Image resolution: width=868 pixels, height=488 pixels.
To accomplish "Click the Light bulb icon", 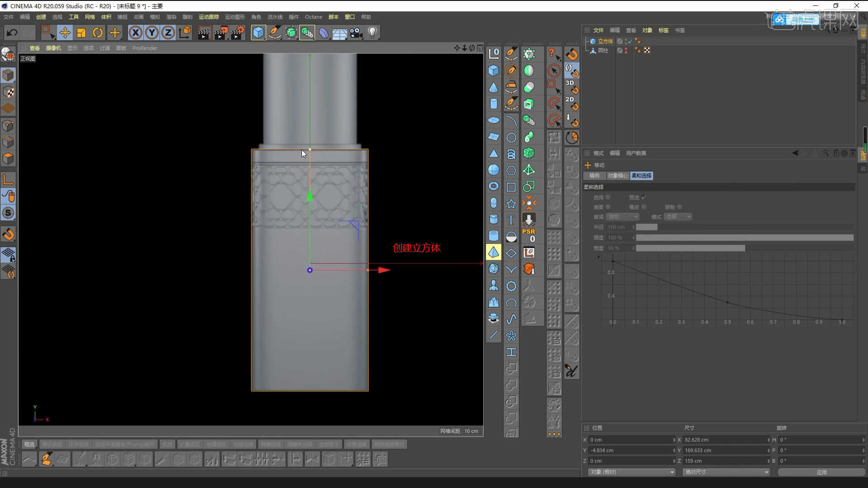I will tap(372, 33).
